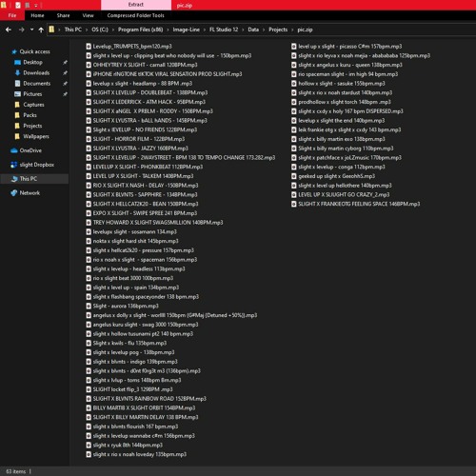
Task: Click mp3 icon for SLIGHT locket flip_3
Action: coord(89,389)
